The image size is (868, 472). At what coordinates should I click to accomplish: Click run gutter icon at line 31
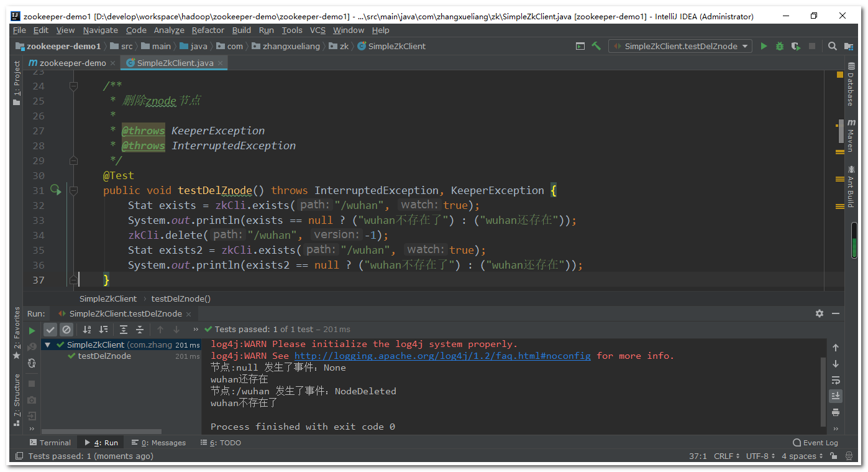point(55,190)
